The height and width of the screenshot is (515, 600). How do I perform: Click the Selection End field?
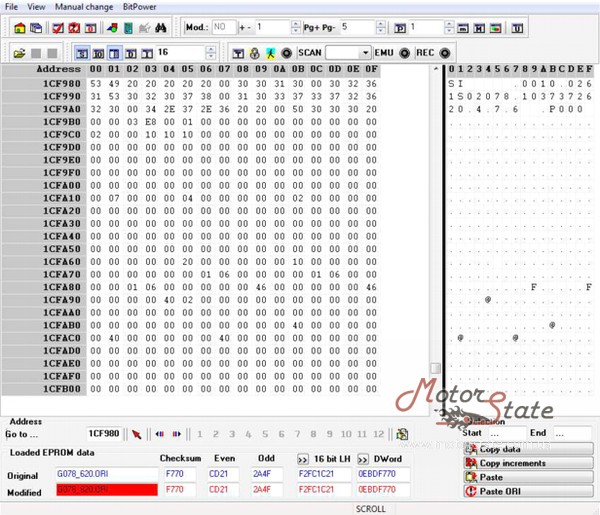click(572, 434)
